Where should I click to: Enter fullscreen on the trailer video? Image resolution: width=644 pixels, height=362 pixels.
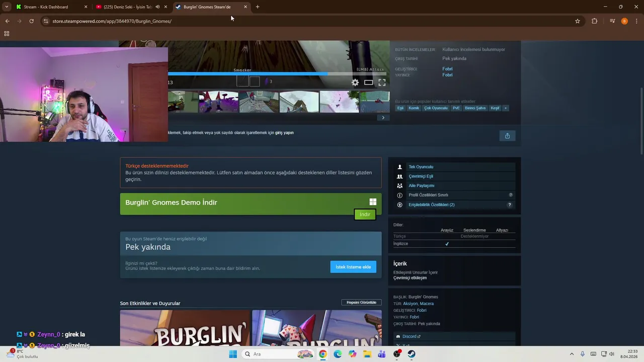click(x=382, y=82)
